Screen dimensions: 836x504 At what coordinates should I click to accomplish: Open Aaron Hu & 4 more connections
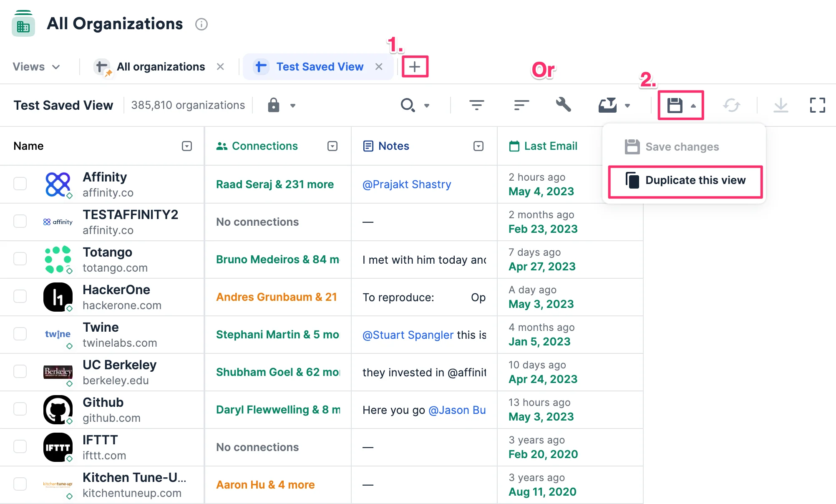pyautogui.click(x=265, y=485)
